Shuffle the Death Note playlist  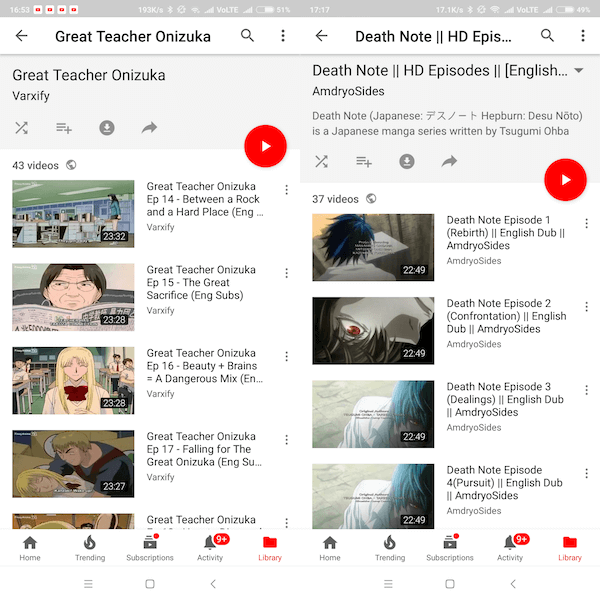[321, 161]
